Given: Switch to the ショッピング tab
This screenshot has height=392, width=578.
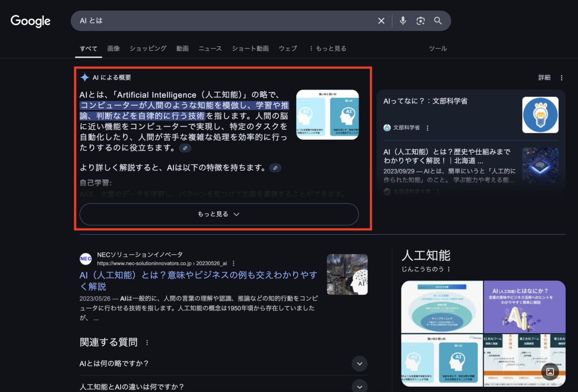Looking at the screenshot, I should point(148,48).
